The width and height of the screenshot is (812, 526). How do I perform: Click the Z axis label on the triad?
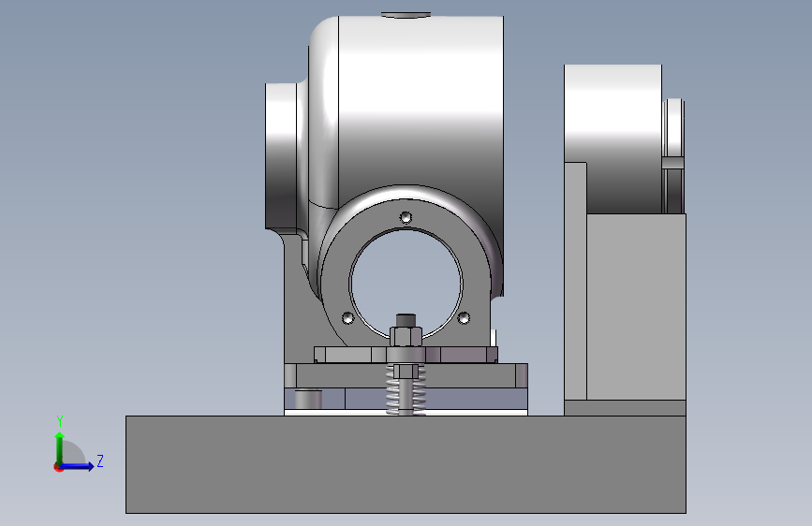(x=100, y=460)
